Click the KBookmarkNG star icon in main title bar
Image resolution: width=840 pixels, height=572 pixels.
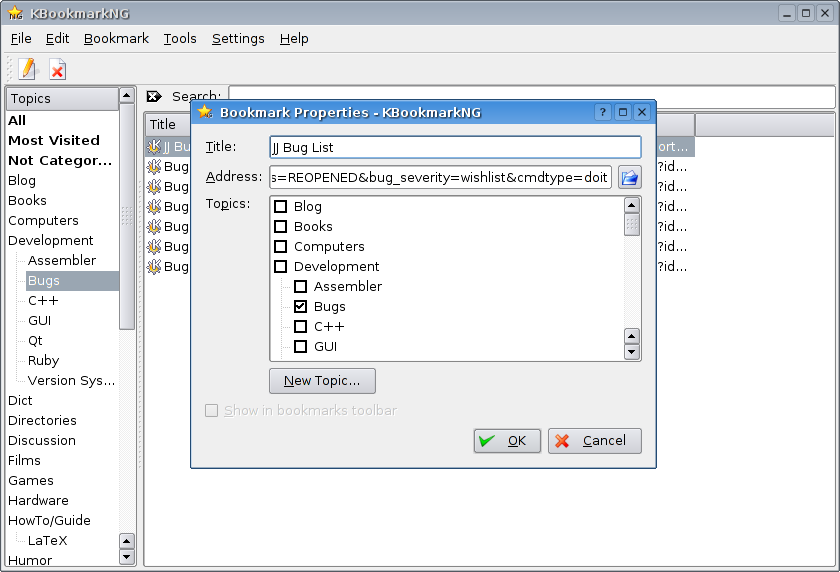click(16, 13)
